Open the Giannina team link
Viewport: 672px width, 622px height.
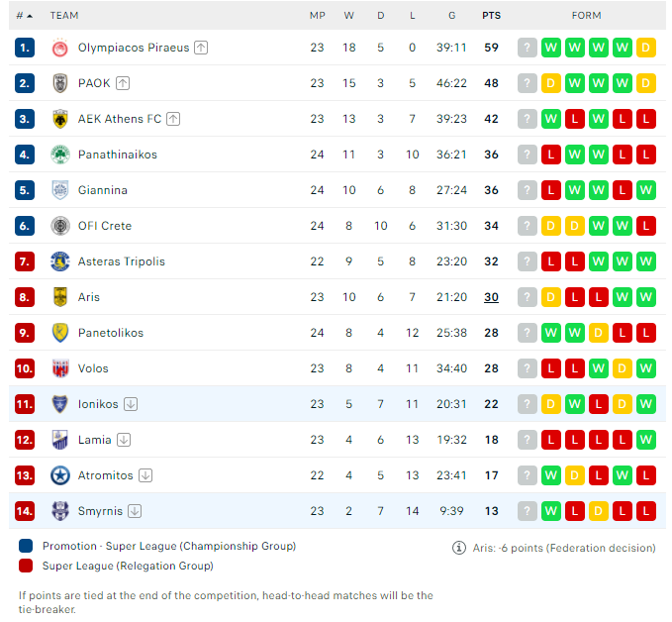point(102,190)
